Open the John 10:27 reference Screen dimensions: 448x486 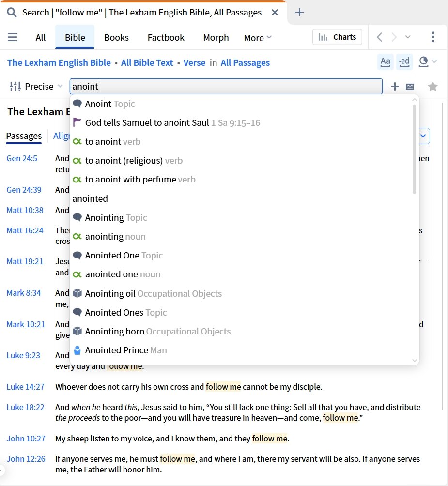(26, 439)
